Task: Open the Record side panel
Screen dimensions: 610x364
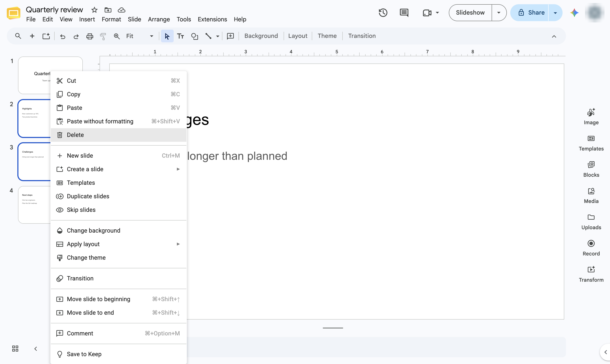Action: point(591,248)
